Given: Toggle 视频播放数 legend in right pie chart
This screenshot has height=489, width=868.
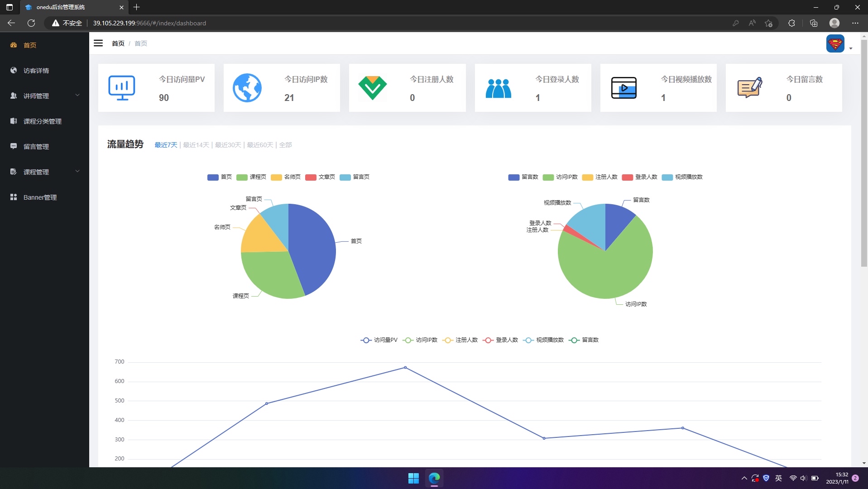Looking at the screenshot, I should click(682, 177).
